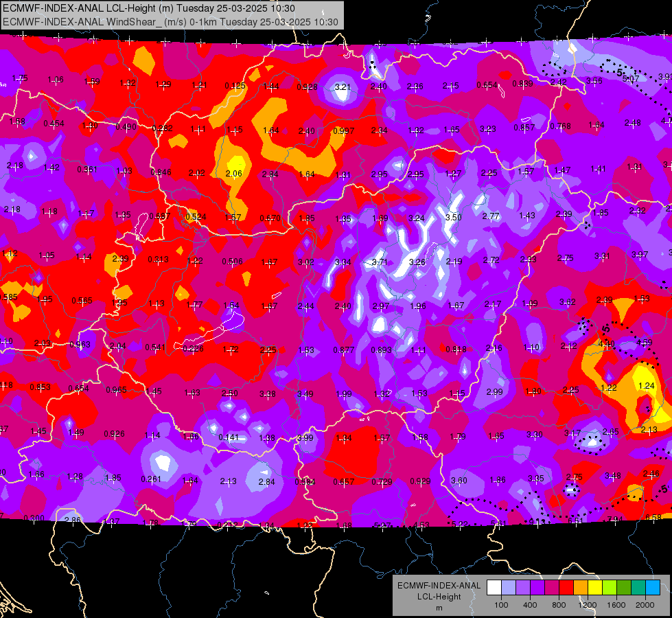The width and height of the screenshot is (672, 618).
Task: Click the wind shear value 0.928
Action: tap(307, 87)
